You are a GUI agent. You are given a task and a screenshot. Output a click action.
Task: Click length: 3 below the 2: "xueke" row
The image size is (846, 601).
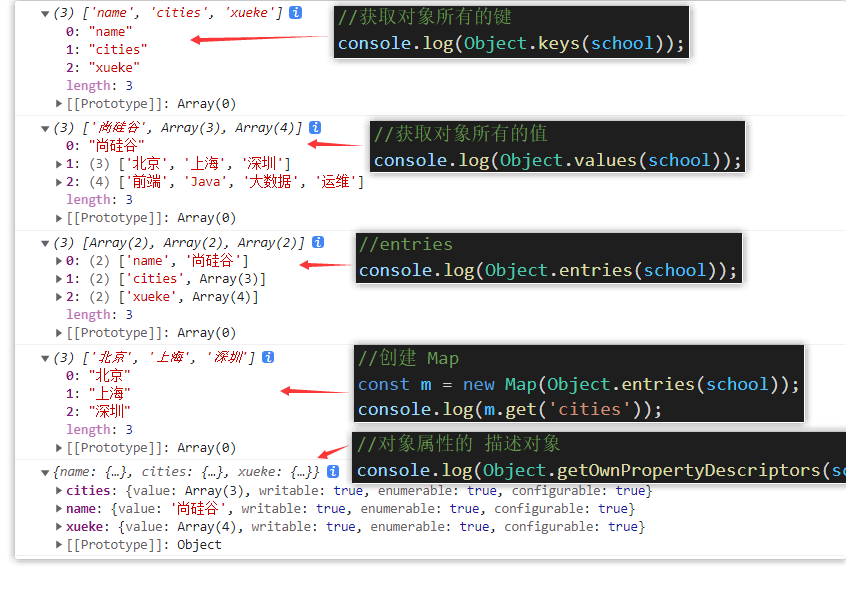point(99,85)
